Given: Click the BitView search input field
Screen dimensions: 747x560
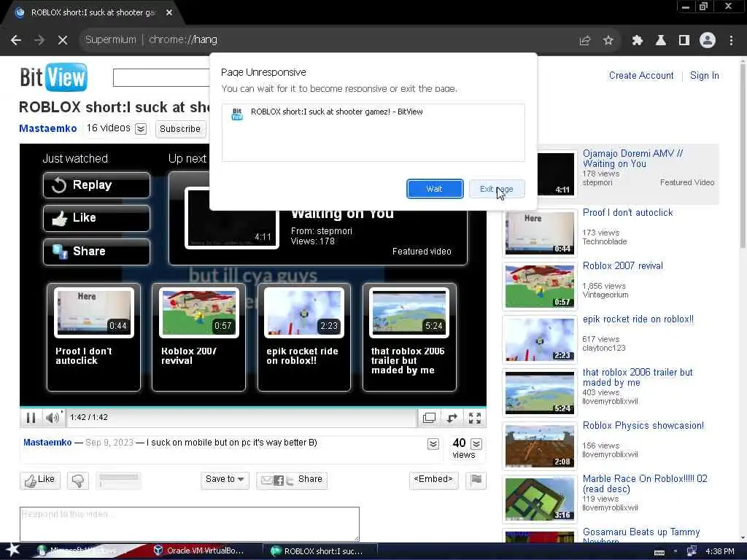Looking at the screenshot, I should tap(161, 77).
